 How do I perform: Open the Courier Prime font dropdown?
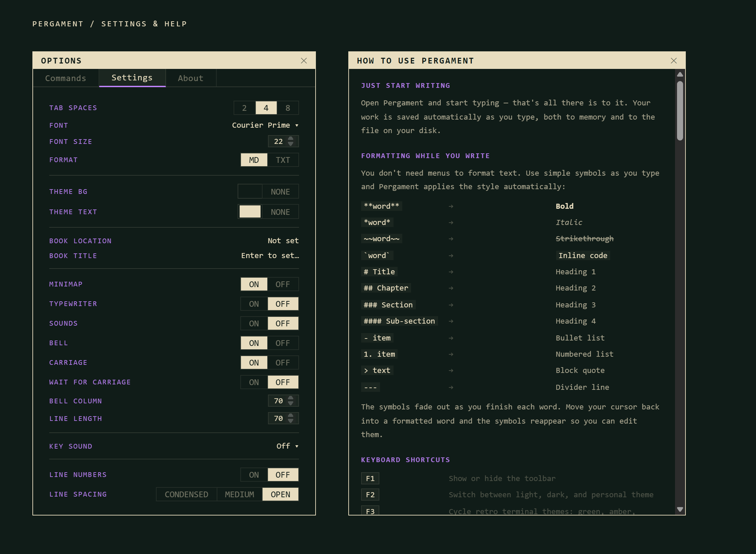pyautogui.click(x=265, y=125)
